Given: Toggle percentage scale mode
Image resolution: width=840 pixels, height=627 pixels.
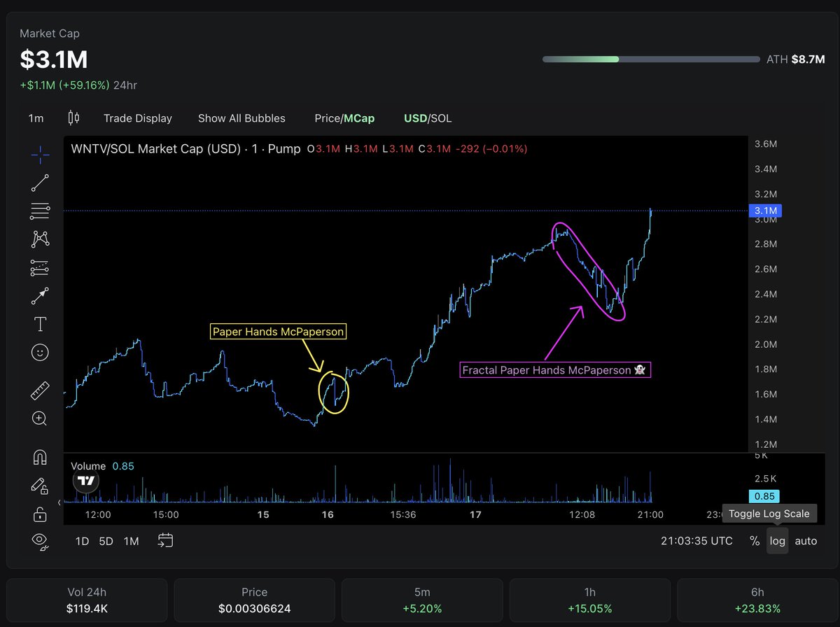Looking at the screenshot, I should point(755,541).
